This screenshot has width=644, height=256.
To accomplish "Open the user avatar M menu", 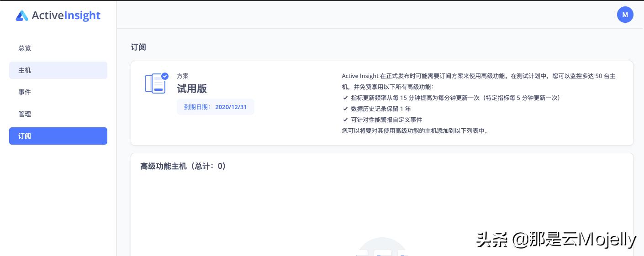I will (625, 15).
